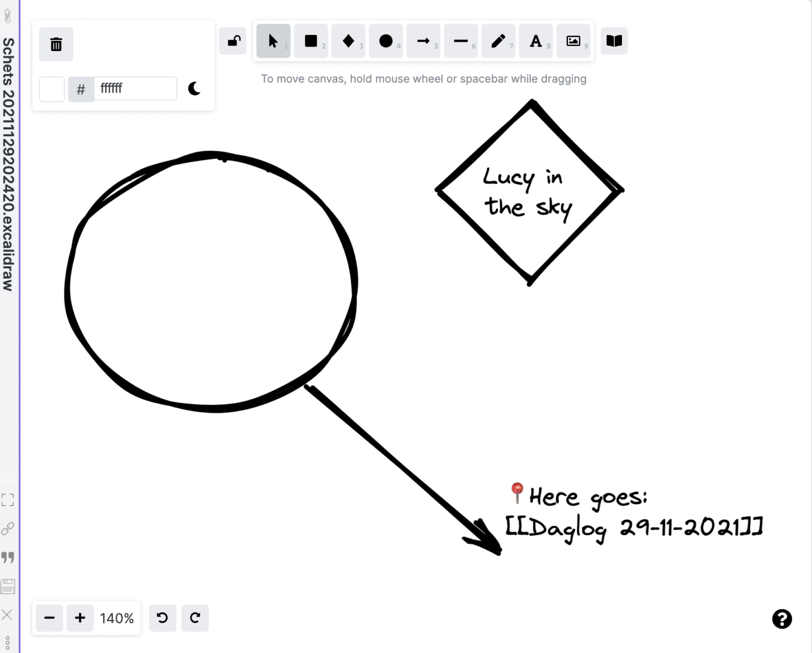Select the Insert Image tool
This screenshot has height=653, width=812.
click(573, 41)
